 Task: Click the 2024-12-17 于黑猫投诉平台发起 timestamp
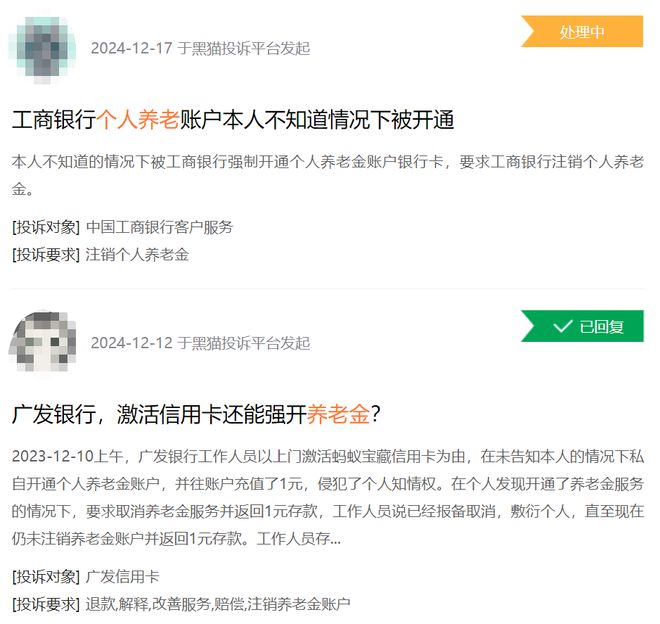200,48
